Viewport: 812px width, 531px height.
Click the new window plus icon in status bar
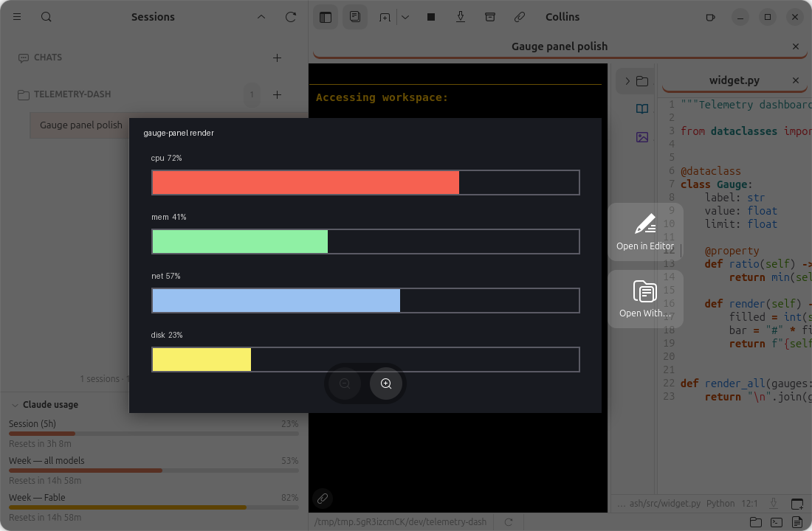point(797,504)
